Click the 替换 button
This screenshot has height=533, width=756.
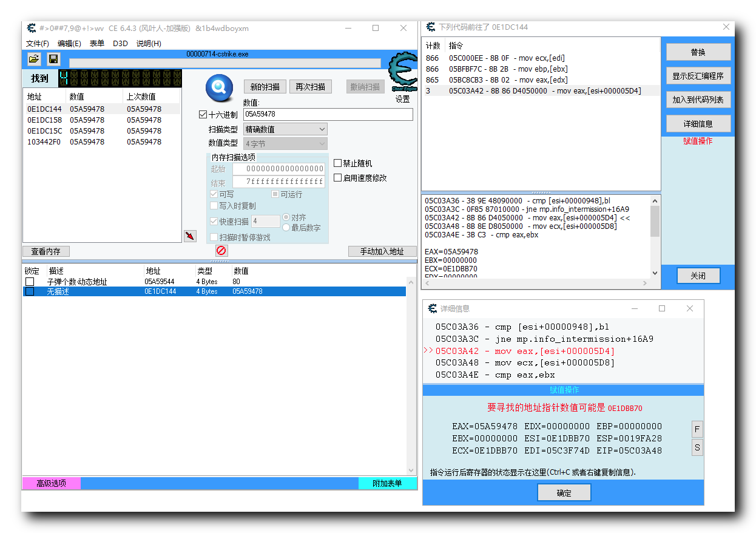[698, 52]
